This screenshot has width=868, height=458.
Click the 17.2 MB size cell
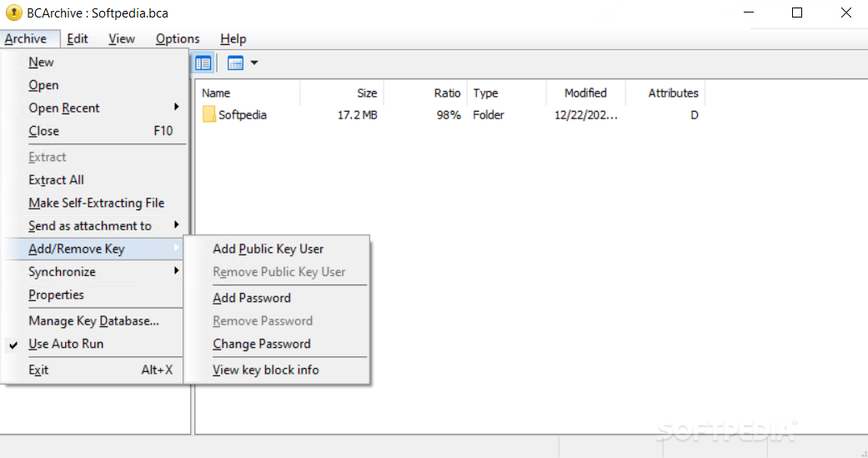point(358,115)
